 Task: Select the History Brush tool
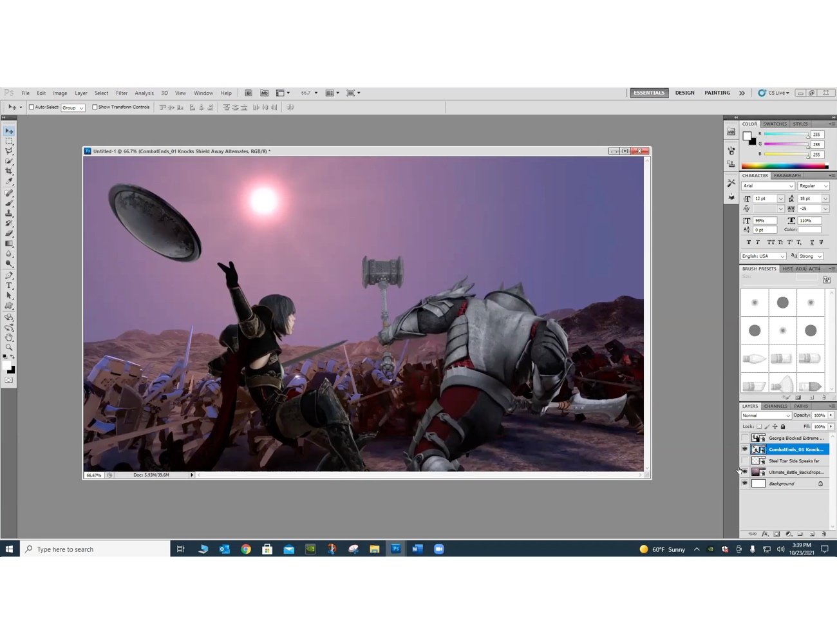pos(9,223)
